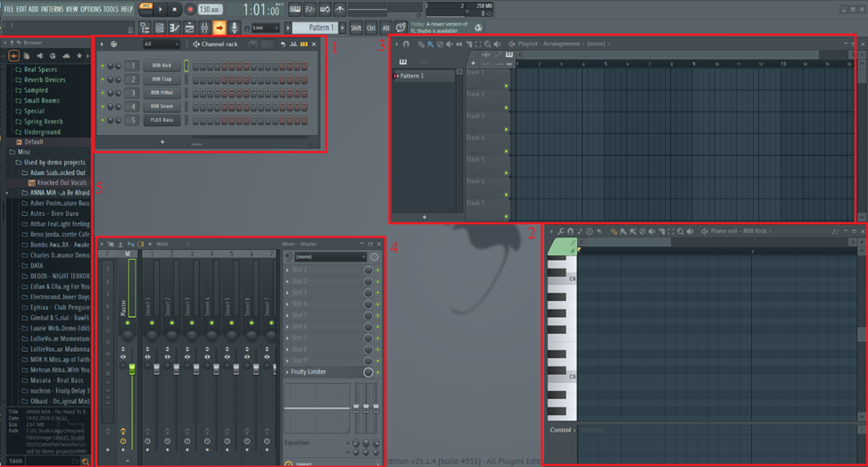Select the pencil draw tool in Piano roll

pyautogui.click(x=614, y=231)
